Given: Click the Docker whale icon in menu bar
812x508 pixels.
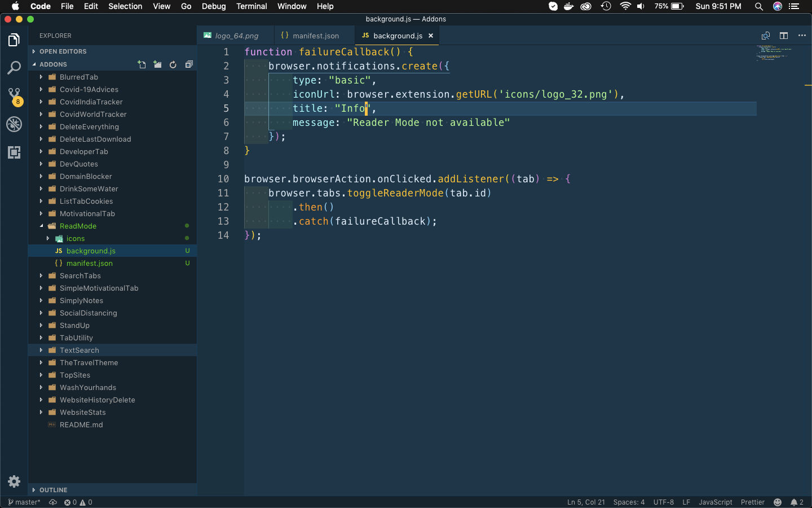Looking at the screenshot, I should click(x=569, y=6).
